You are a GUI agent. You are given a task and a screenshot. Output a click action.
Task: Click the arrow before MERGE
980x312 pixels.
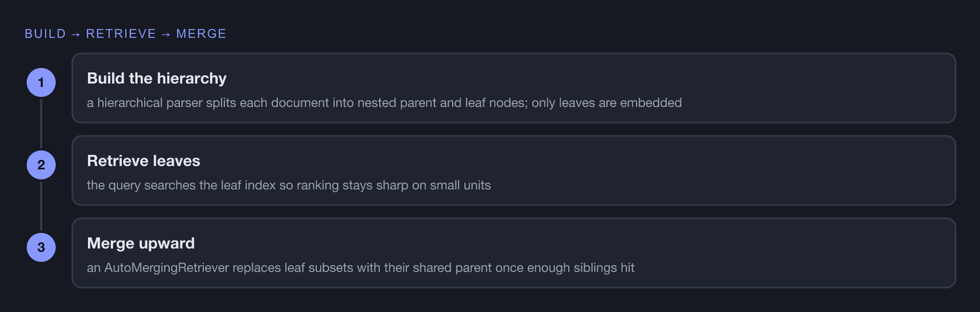(166, 34)
